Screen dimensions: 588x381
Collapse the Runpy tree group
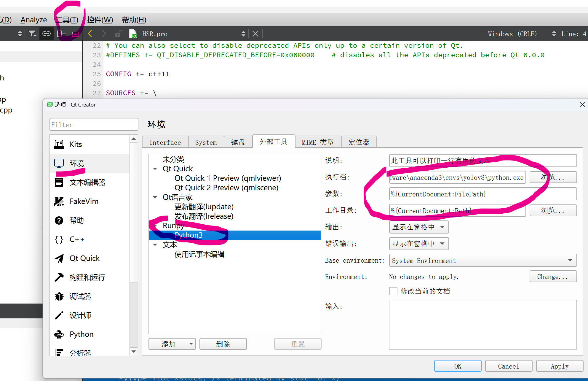coord(155,226)
